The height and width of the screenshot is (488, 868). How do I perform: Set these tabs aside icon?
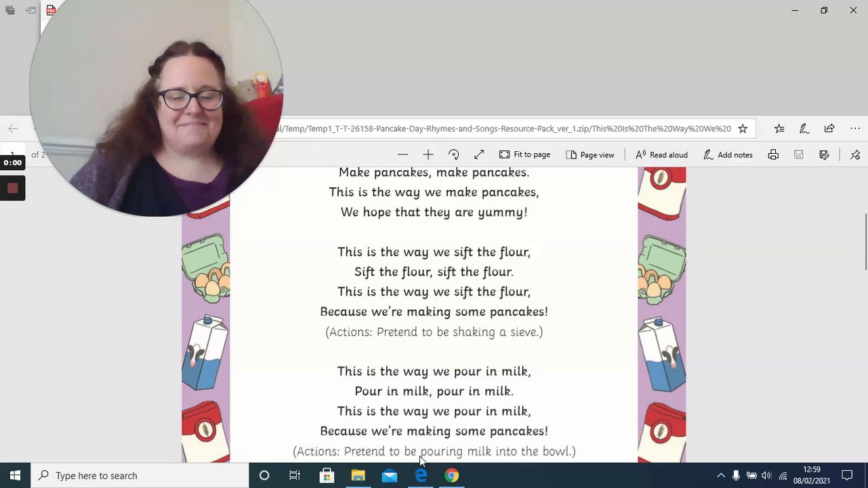(x=31, y=10)
